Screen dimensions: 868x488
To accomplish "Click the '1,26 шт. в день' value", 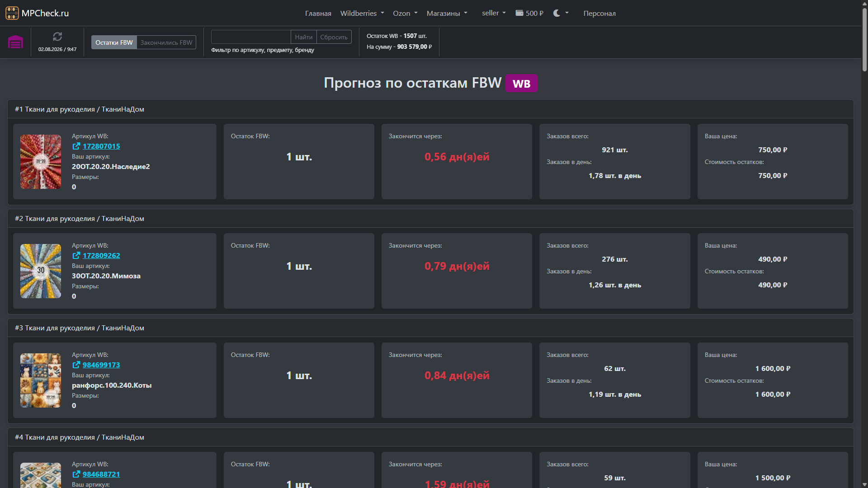I will click(x=615, y=285).
